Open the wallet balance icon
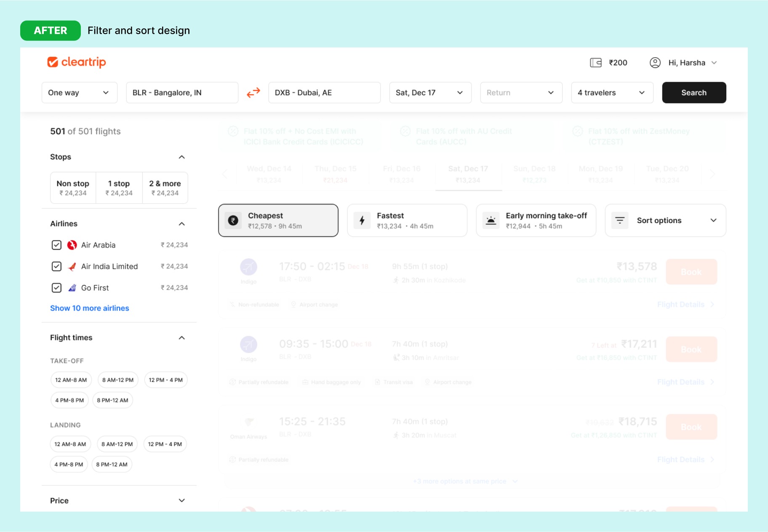The width and height of the screenshot is (768, 532). [595, 63]
